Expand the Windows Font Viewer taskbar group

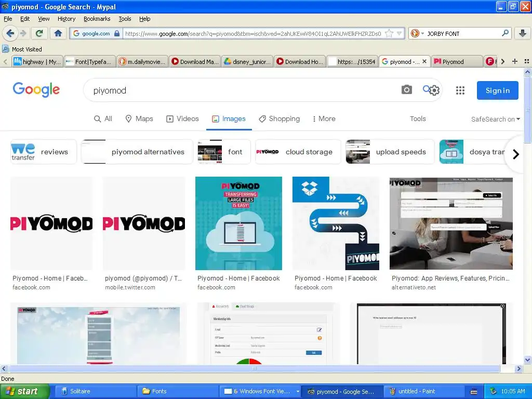tap(298, 391)
